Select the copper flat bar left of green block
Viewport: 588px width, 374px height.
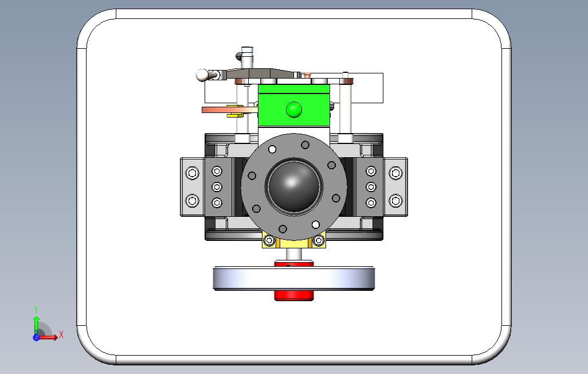(x=229, y=110)
